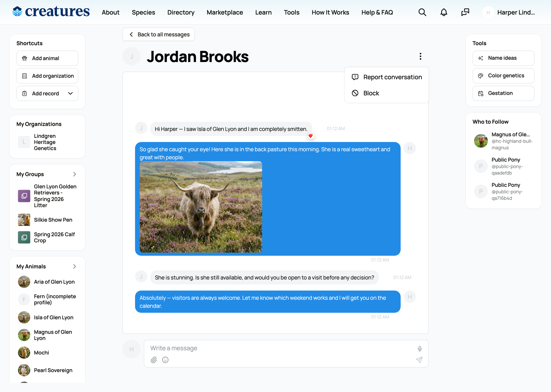Click the Add animal shortcut

(x=47, y=58)
